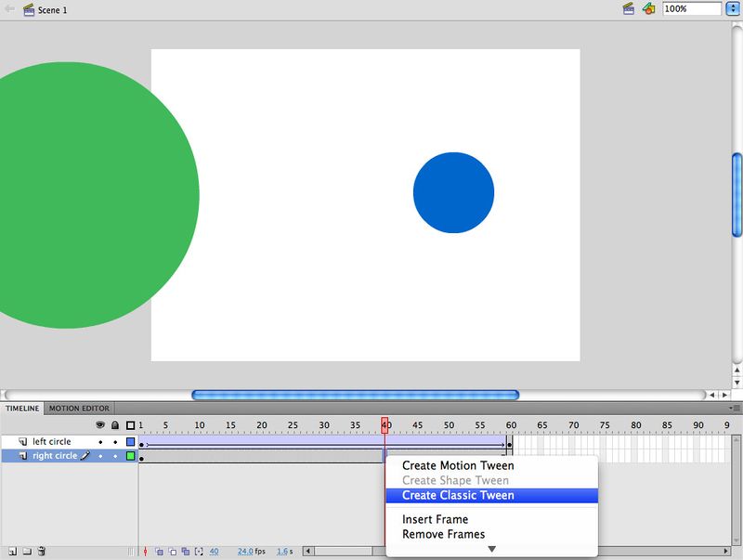The width and height of the screenshot is (743, 560).
Task: Click the 24.0 fps frame rate value
Action: 244,552
